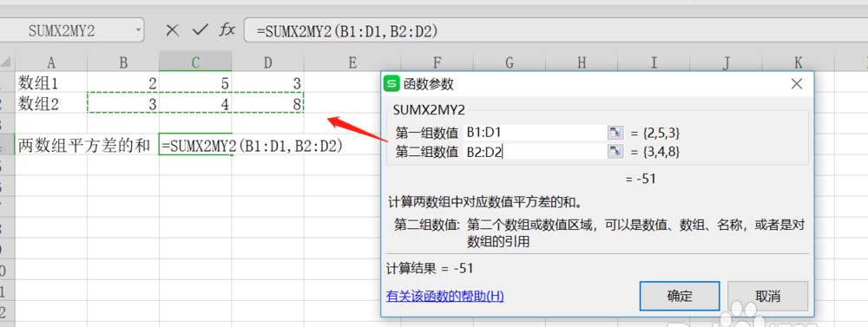Click the 确定 button
Viewport: 868px width, 327px height.
680,296
